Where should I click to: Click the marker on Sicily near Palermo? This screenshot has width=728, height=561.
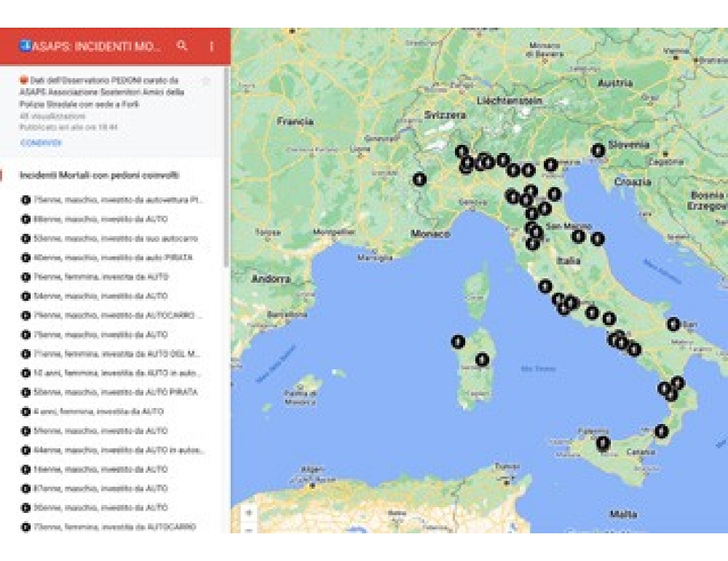tap(603, 442)
